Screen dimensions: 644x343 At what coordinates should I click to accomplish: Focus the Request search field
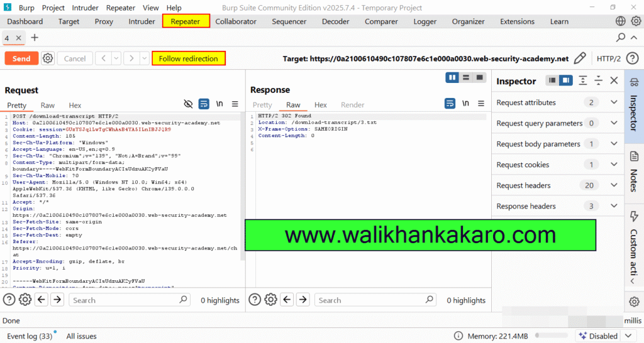click(x=130, y=300)
